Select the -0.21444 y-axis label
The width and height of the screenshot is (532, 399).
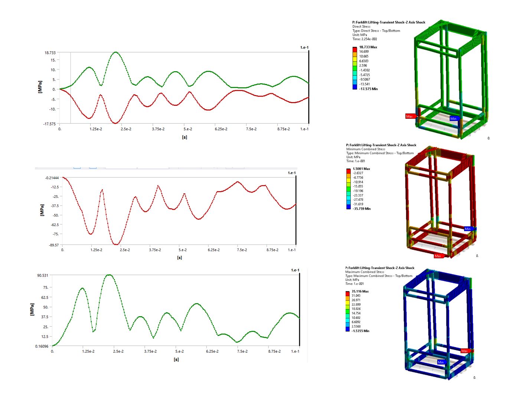52,178
